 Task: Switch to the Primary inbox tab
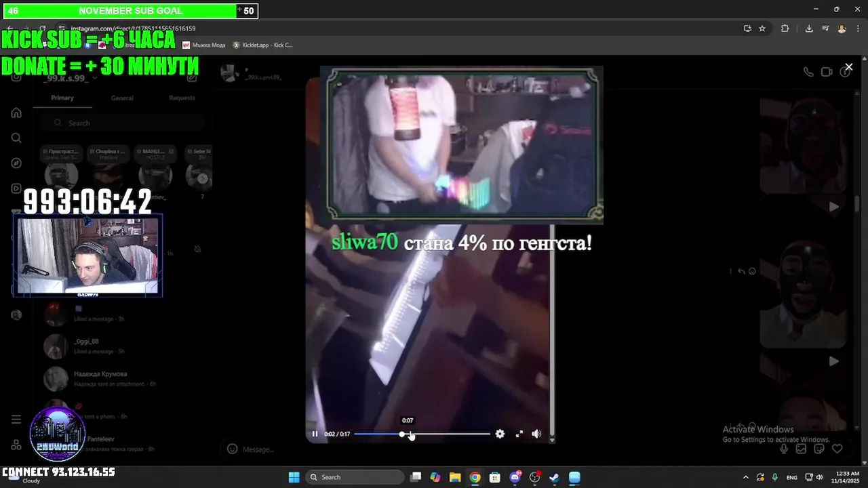[62, 98]
